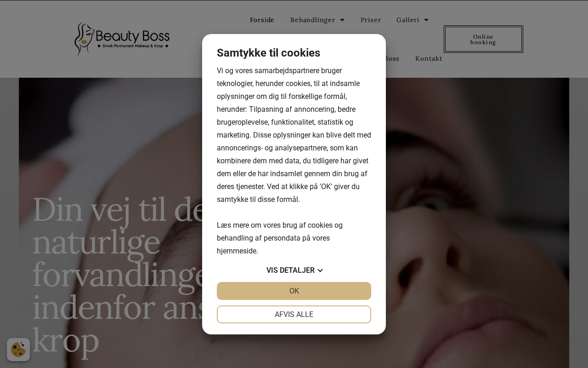Click the Beauty Boss logo
This screenshot has height=368, width=588.
[122, 39]
